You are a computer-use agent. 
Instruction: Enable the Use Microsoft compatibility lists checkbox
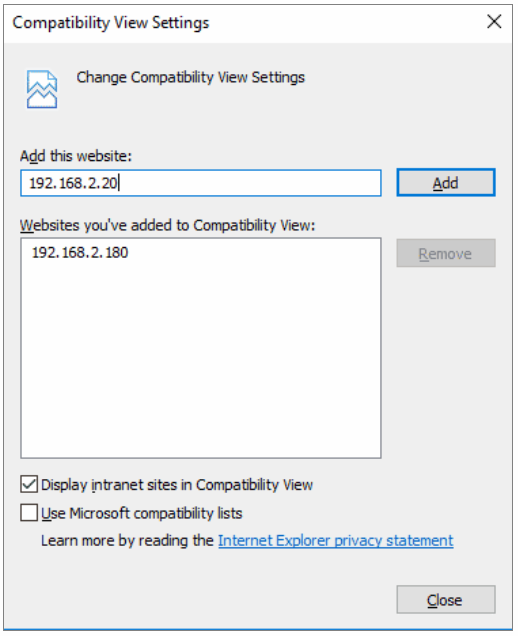[29, 513]
